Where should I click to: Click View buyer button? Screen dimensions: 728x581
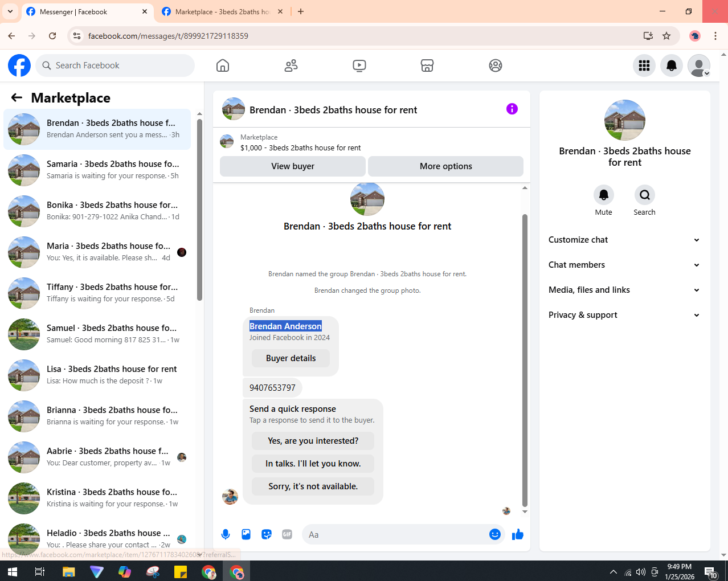pos(293,166)
